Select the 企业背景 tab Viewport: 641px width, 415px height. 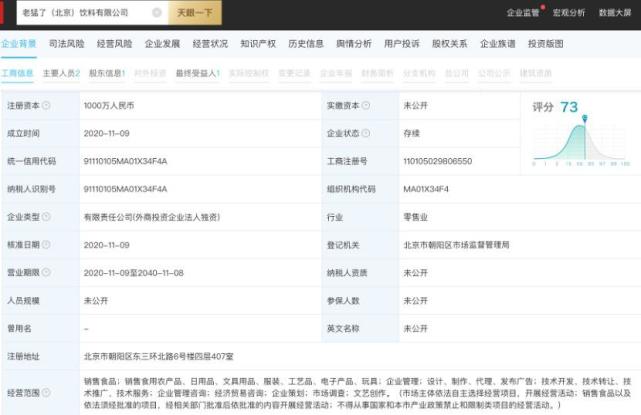[x=18, y=44]
